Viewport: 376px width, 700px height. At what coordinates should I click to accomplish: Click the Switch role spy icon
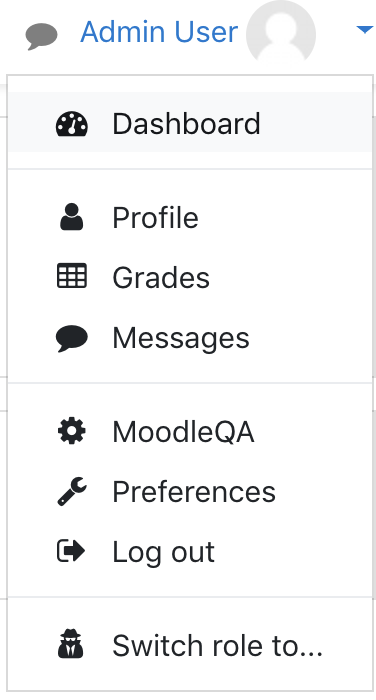71,644
